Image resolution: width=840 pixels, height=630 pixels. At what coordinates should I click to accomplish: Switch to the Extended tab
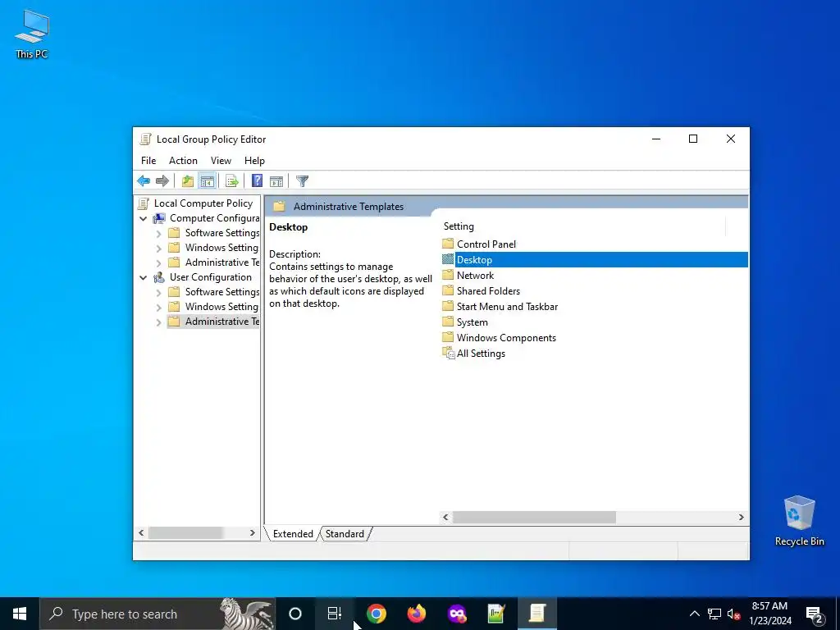tap(293, 533)
